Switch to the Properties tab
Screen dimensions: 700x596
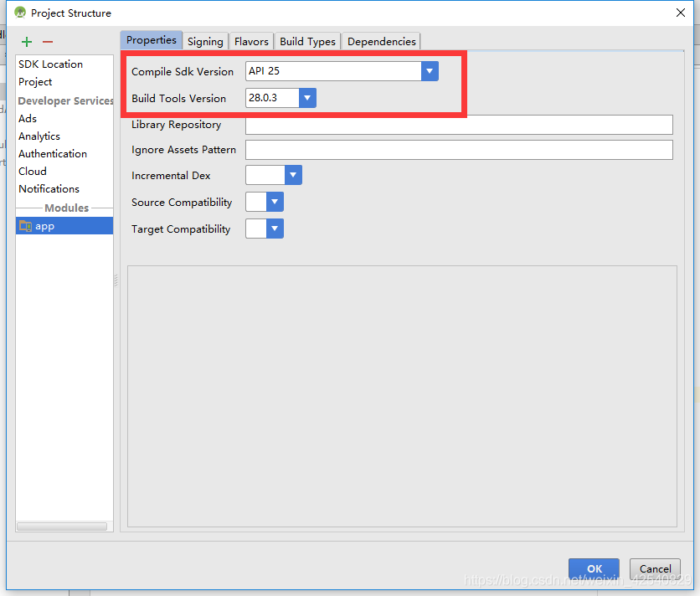click(152, 40)
